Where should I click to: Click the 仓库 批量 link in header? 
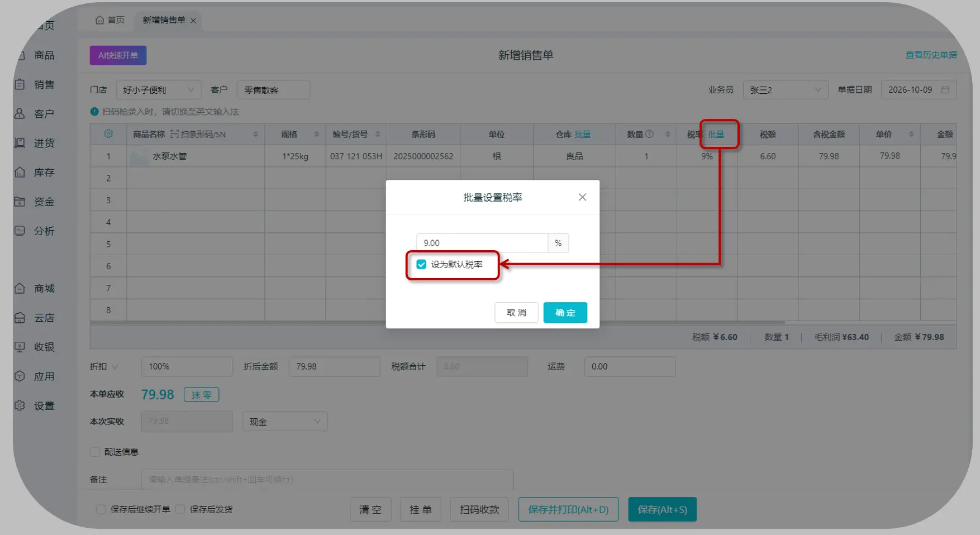click(583, 134)
